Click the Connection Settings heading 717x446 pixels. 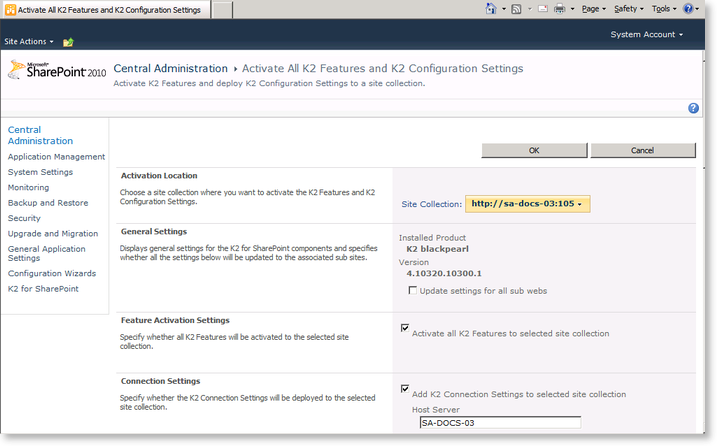point(161,381)
